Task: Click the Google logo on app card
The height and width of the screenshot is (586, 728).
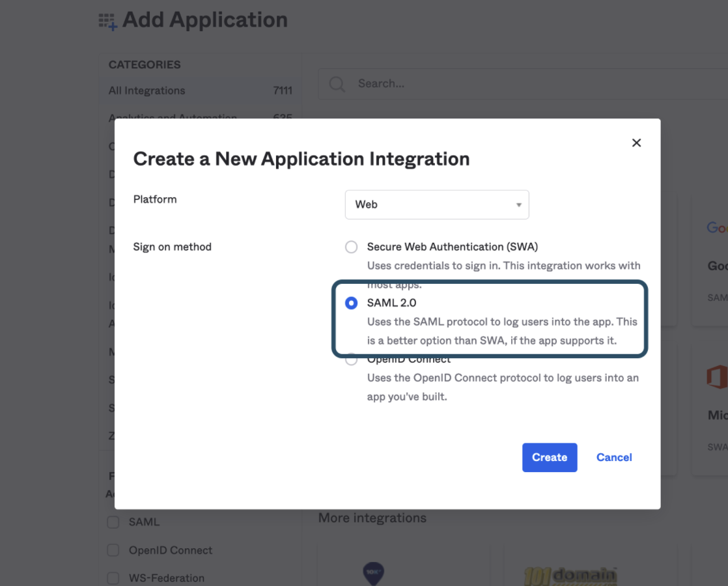Action: point(716,227)
